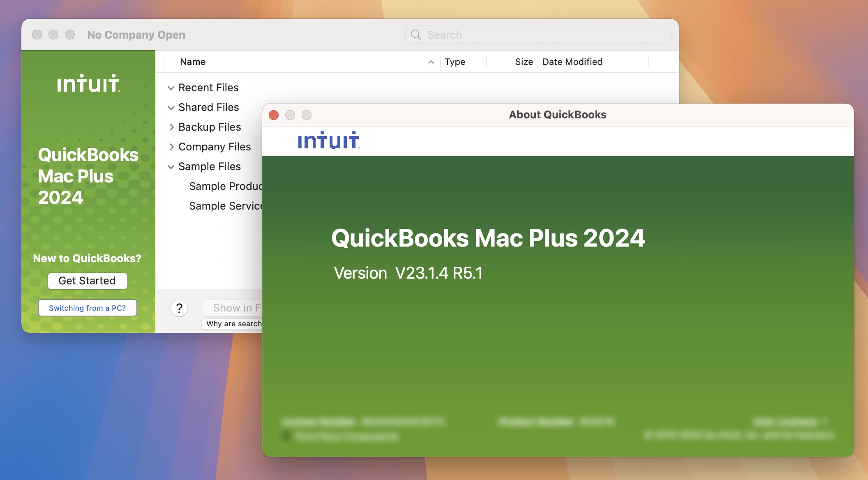Expand the Company Files section
The width and height of the screenshot is (868, 480).
pyautogui.click(x=171, y=147)
